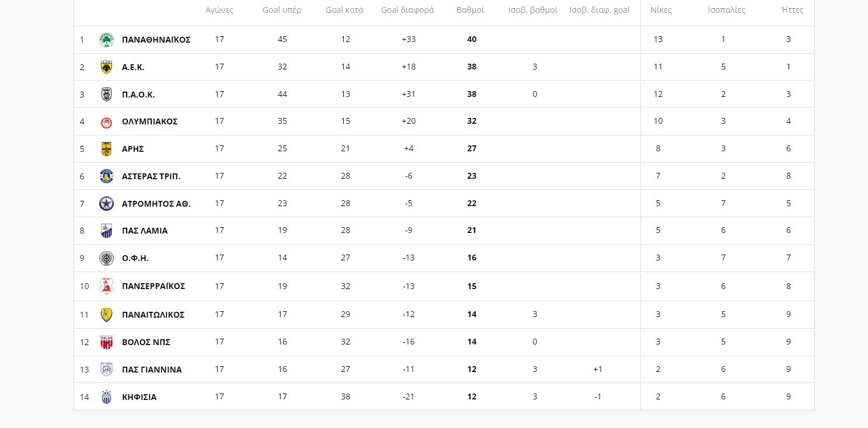Click the ΑΡΗΣ yellow club crest
Viewport: 868px width, 428px height.
click(x=106, y=149)
